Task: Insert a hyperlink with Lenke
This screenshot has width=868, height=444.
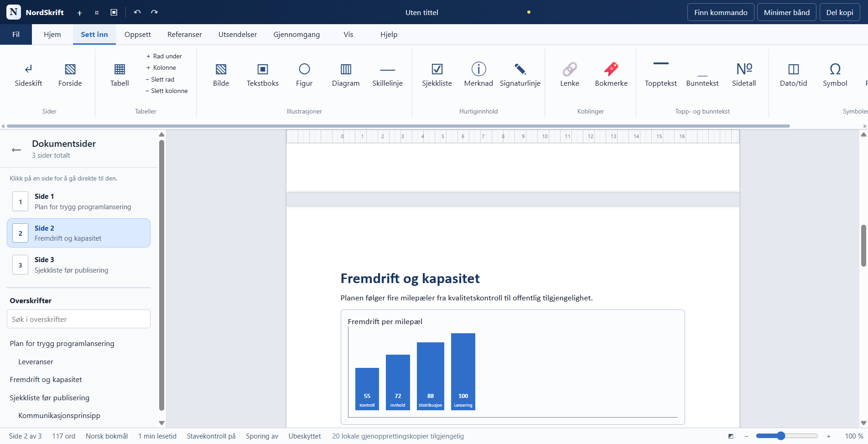Action: coord(570,74)
